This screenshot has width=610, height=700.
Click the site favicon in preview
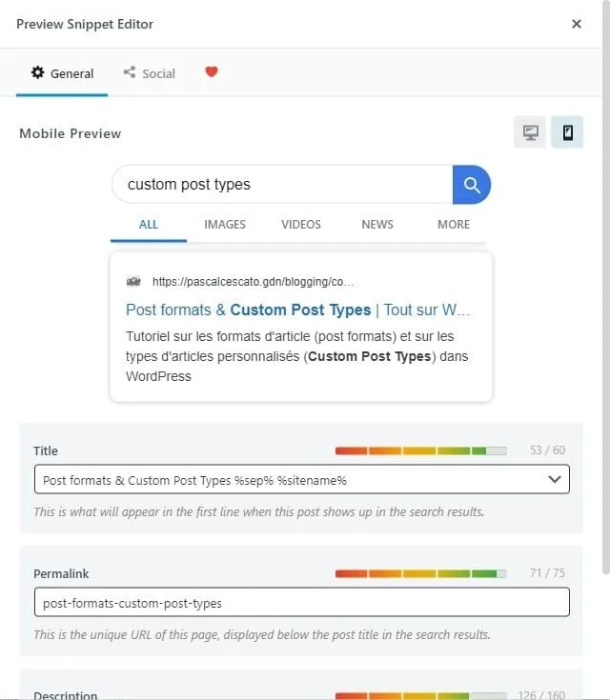click(133, 282)
